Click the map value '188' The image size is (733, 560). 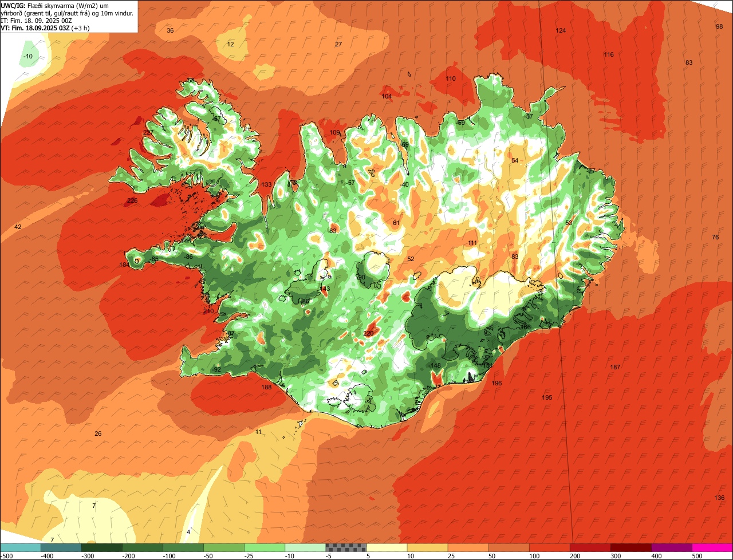(x=266, y=388)
